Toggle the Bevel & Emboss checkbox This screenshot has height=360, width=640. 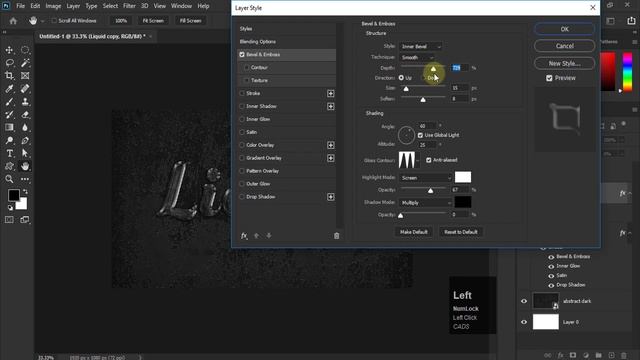(x=242, y=54)
